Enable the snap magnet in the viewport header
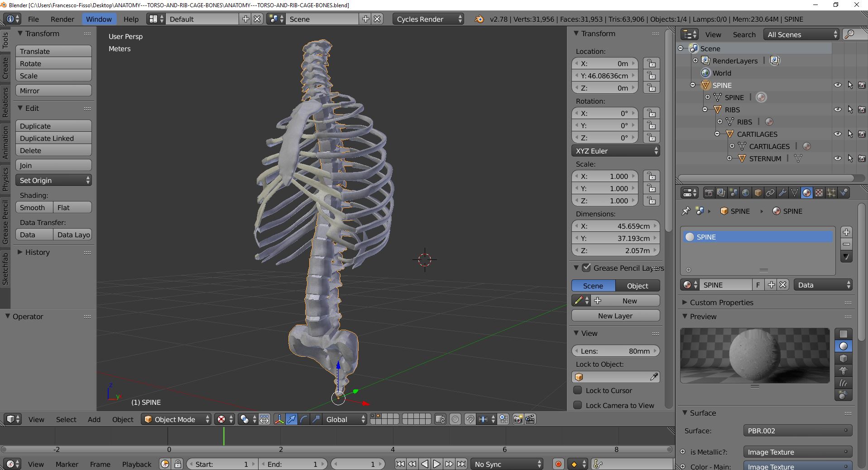868x470 pixels. [x=471, y=419]
